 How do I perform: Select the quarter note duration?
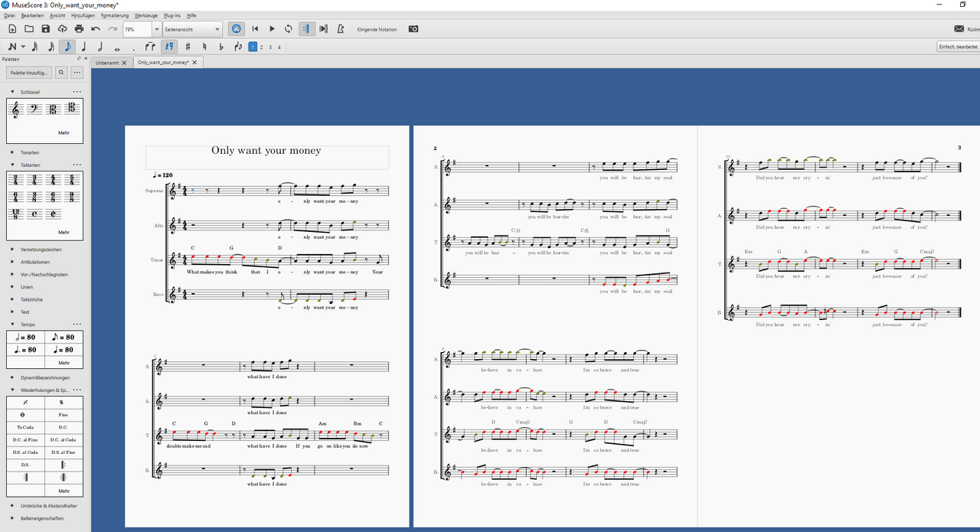(84, 47)
